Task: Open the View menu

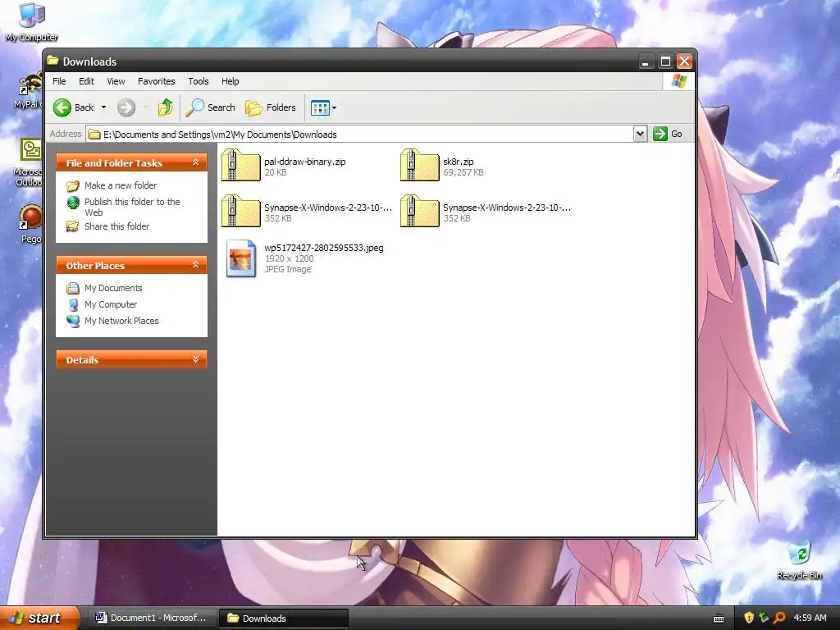Action: pyautogui.click(x=116, y=81)
